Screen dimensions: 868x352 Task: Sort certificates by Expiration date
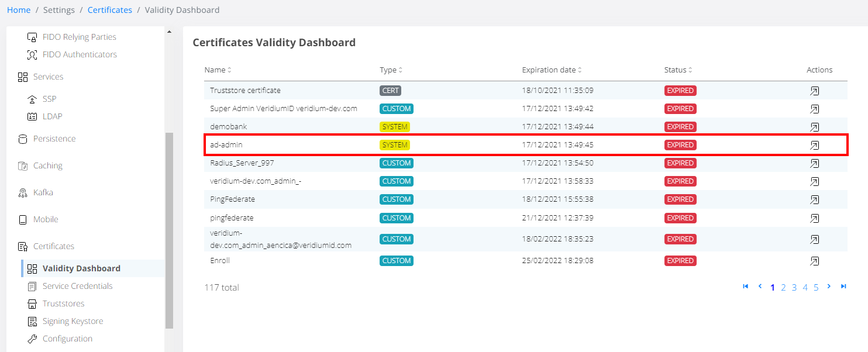(x=552, y=70)
